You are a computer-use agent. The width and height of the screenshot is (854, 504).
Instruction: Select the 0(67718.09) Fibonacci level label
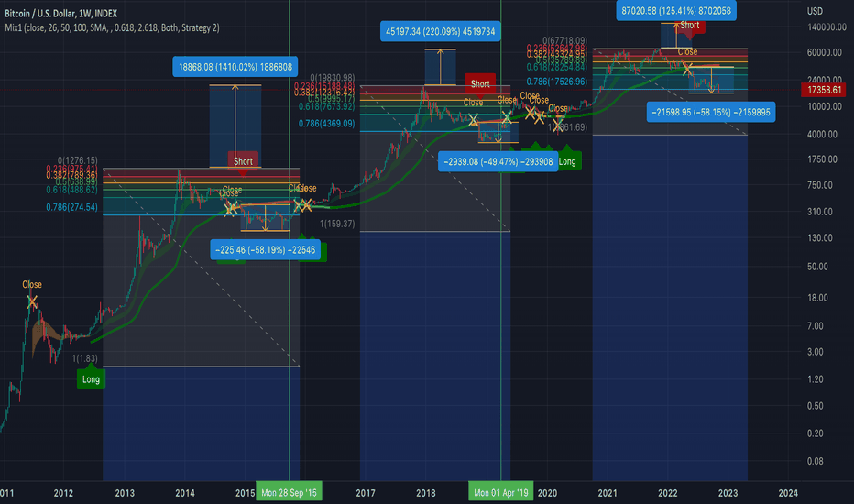(x=564, y=40)
